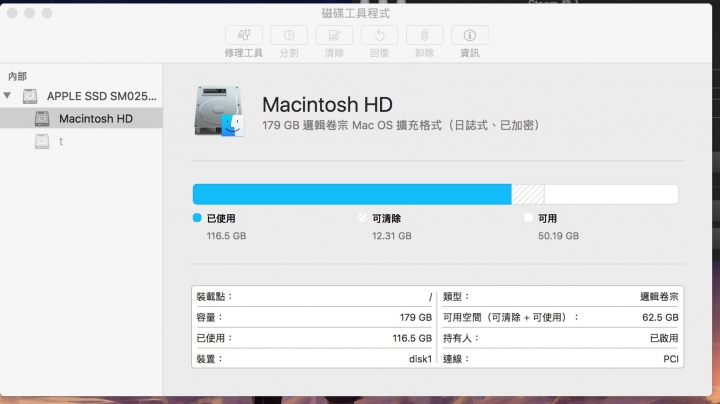Click the large Macintosh HD Finder drive icon

click(219, 111)
